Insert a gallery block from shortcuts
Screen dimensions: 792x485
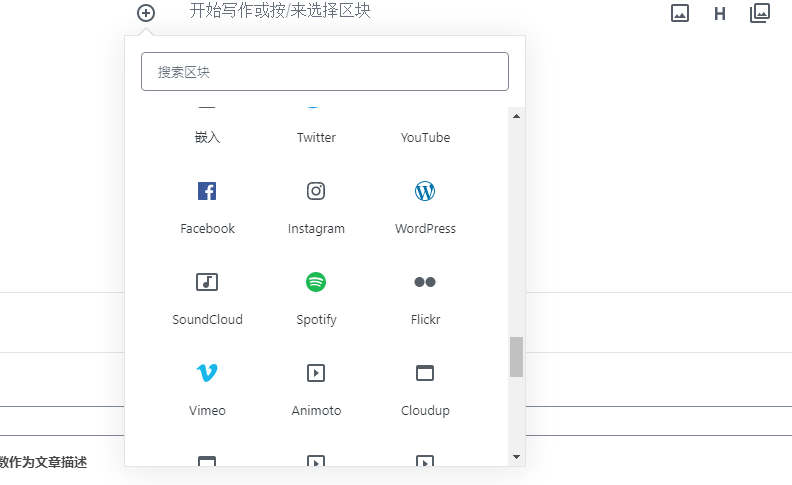tap(760, 13)
